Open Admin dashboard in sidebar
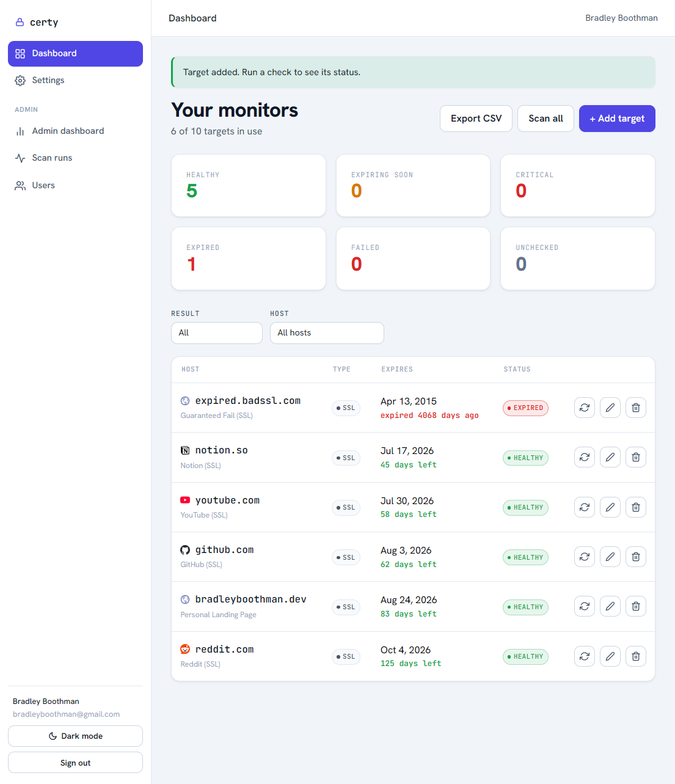Viewport: 675px width, 784px height. (x=75, y=131)
